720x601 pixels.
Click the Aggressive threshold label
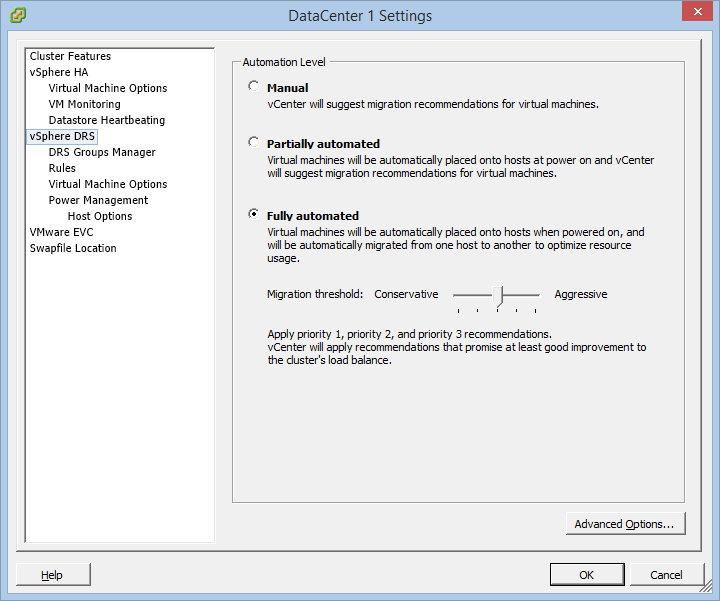[x=581, y=294]
